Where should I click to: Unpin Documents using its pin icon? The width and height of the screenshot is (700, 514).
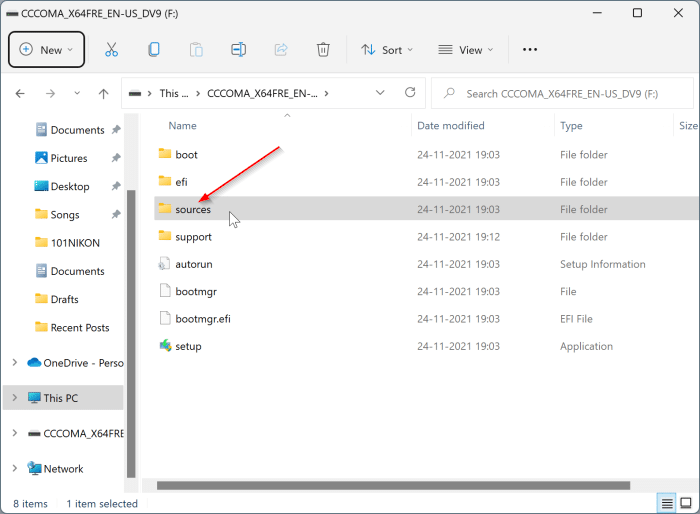point(116,130)
